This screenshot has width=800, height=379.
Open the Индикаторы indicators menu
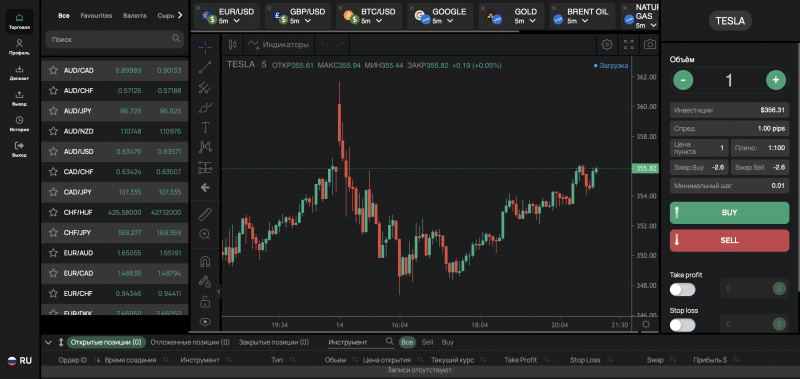(x=279, y=44)
